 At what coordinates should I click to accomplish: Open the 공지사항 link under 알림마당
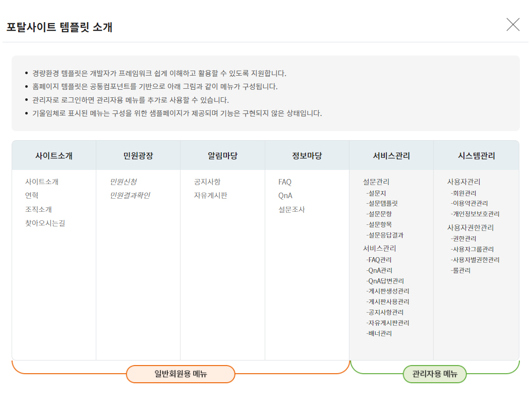[x=207, y=182]
